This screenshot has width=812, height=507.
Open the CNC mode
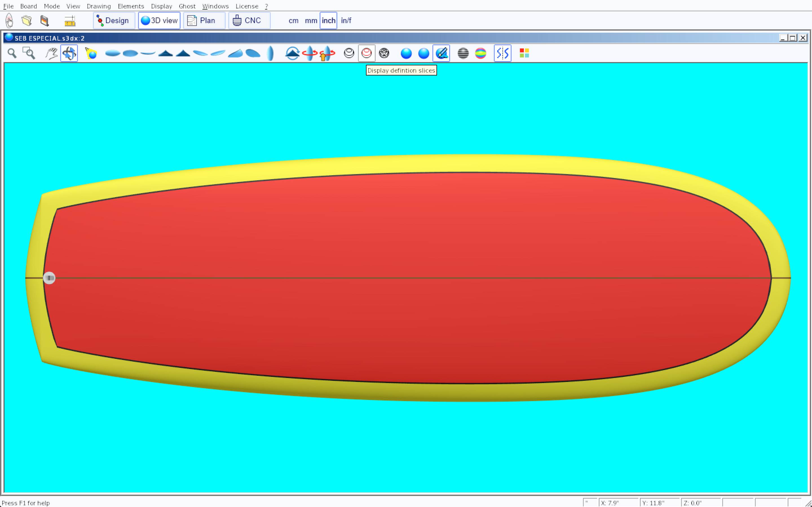[249, 21]
